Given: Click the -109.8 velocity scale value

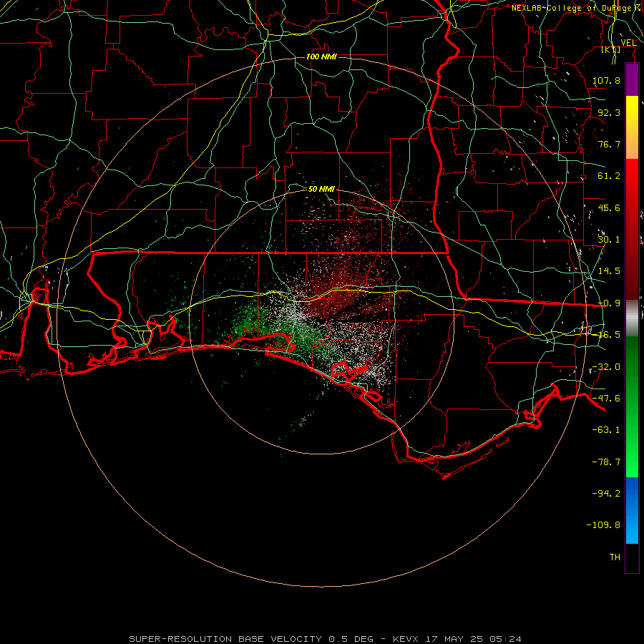Looking at the screenshot, I should (603, 525).
